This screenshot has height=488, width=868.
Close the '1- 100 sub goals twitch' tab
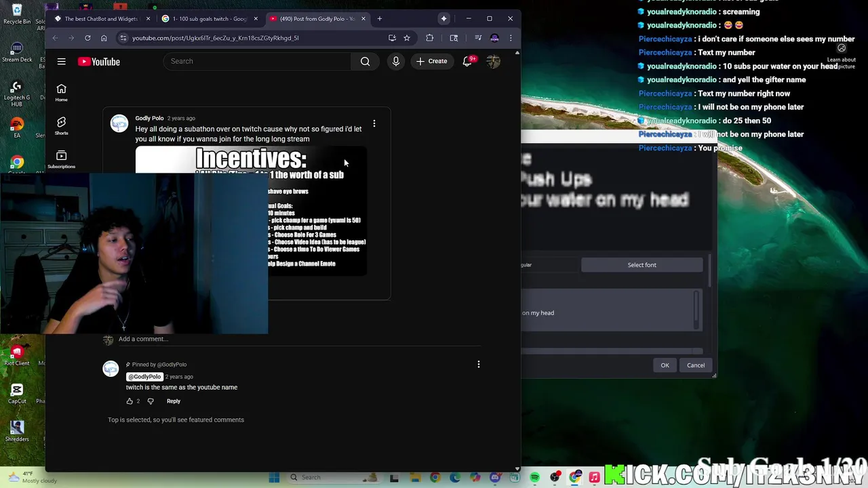click(x=256, y=18)
